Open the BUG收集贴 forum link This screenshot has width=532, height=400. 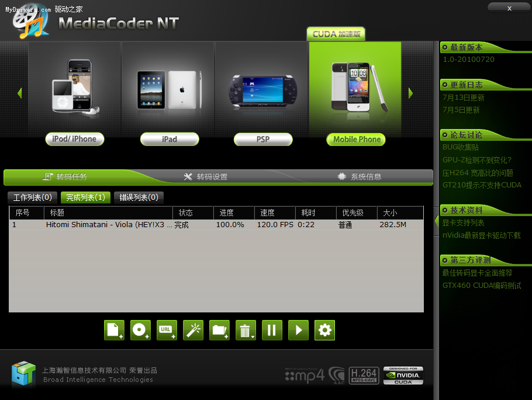pos(461,147)
